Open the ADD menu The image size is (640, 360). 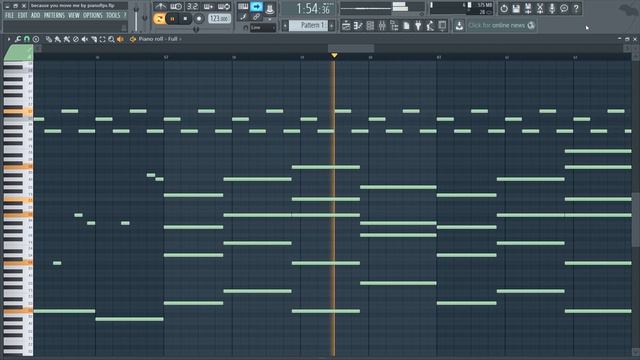[36, 16]
